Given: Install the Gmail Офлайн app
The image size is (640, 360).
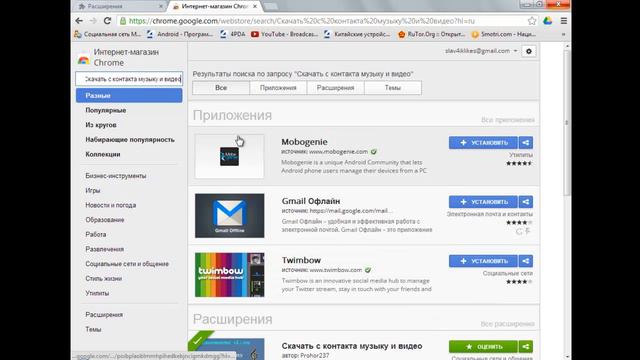Looking at the screenshot, I should (x=483, y=202).
